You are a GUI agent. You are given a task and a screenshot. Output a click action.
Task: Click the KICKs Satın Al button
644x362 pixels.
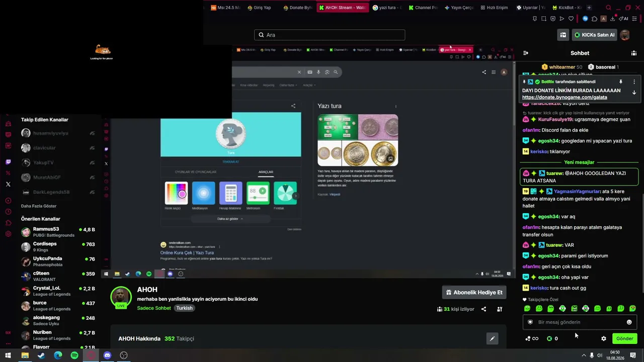coord(594,35)
